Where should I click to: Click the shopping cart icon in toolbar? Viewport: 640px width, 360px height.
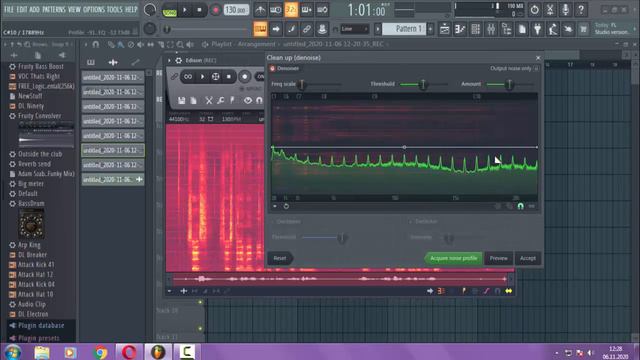pos(584,29)
